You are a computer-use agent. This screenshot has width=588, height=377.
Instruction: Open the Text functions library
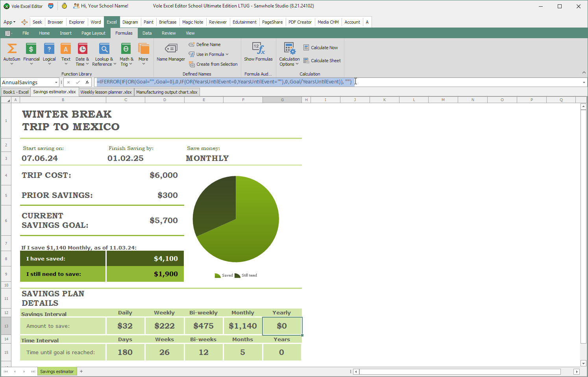point(66,54)
